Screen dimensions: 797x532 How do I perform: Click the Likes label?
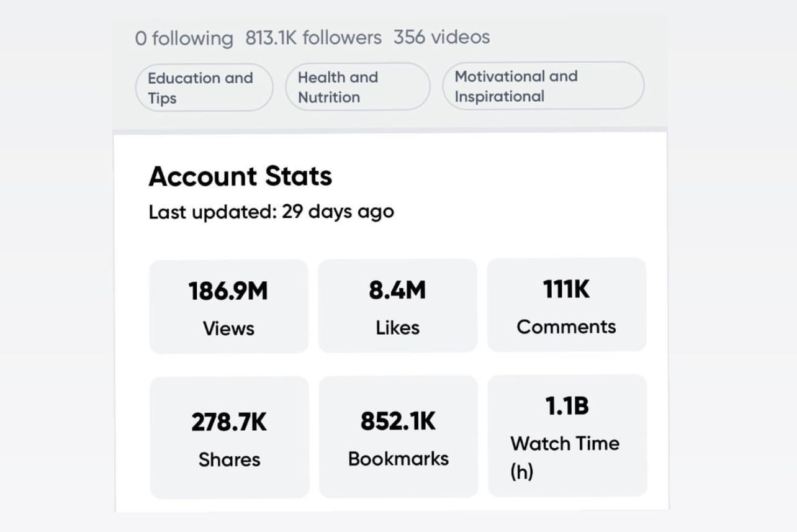pyautogui.click(x=397, y=328)
